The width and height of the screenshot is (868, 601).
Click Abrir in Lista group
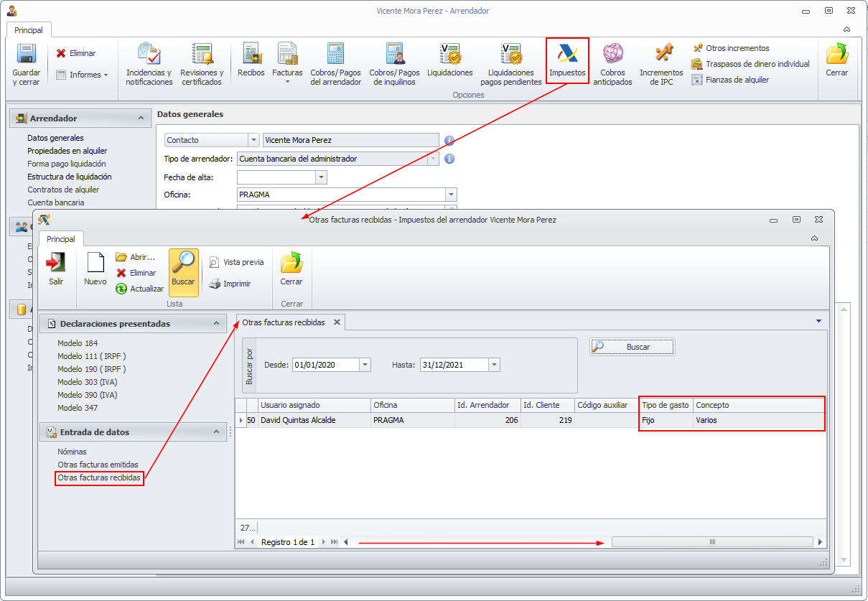(136, 257)
